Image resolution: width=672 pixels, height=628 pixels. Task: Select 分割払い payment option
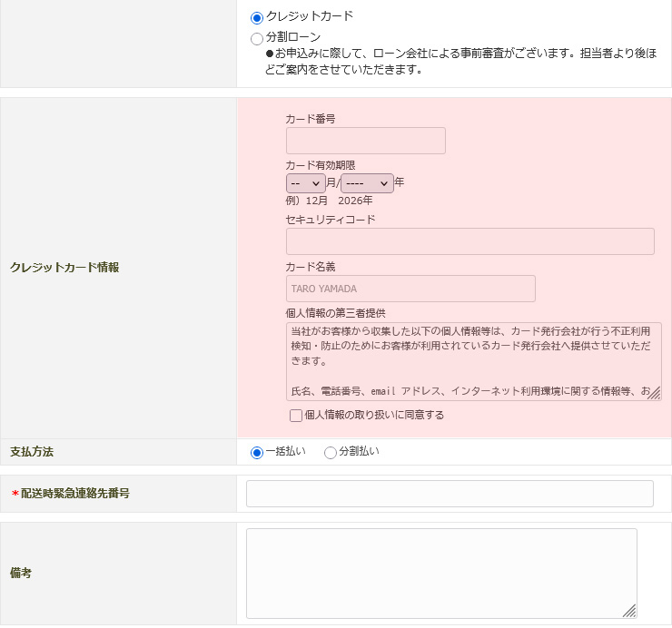(330, 453)
